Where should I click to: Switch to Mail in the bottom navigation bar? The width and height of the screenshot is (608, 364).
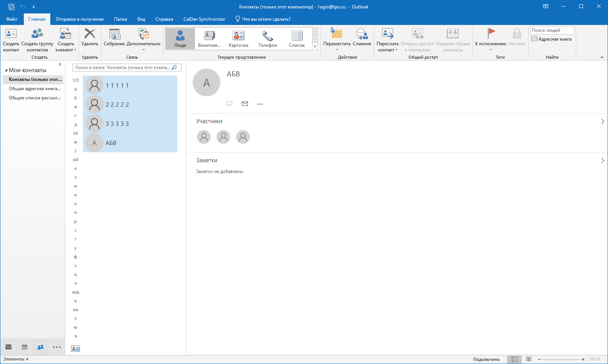tap(8, 347)
